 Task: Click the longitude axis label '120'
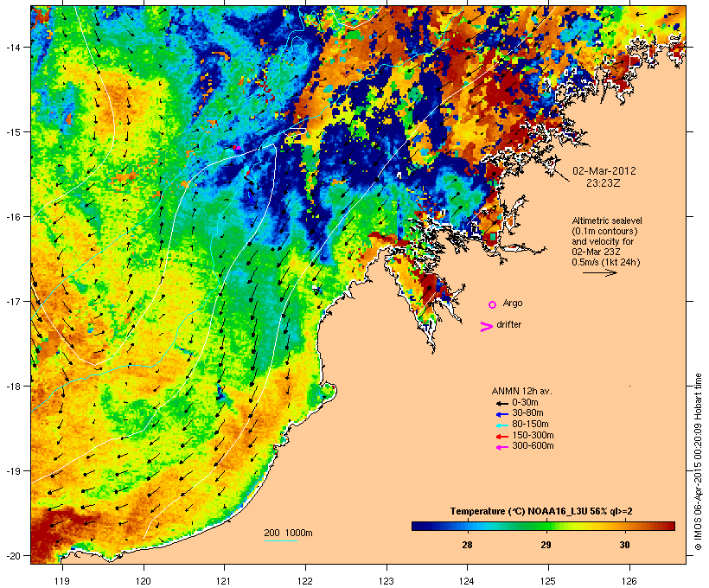tap(144, 581)
